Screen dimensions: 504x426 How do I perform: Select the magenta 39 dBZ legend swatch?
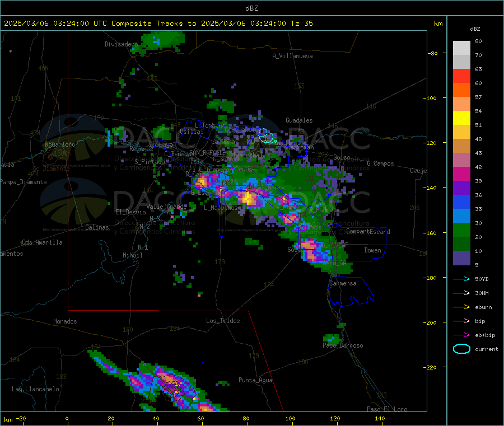coord(461,174)
